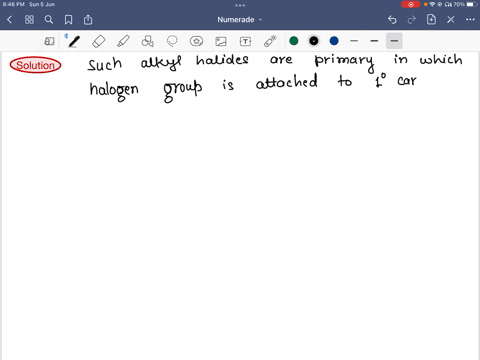Viewport: 480px width, 360px height.
Task: Select the thinnest stroke width
Action: 354,41
